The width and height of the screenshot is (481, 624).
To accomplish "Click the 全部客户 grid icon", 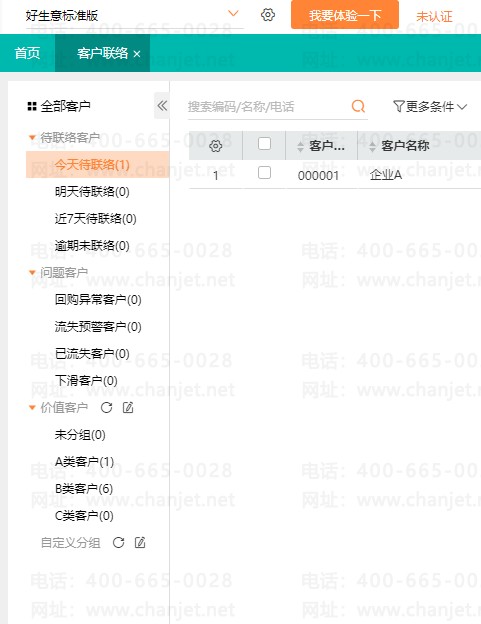I will tap(32, 106).
